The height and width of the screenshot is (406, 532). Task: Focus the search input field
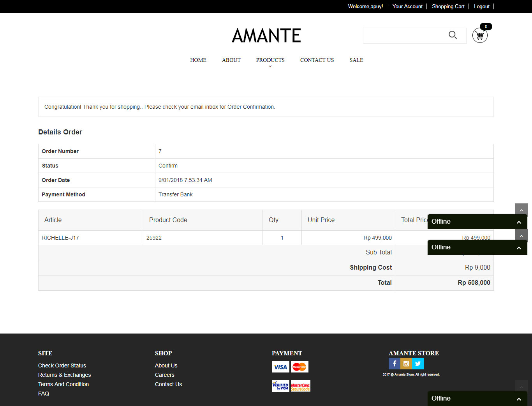[x=405, y=35]
